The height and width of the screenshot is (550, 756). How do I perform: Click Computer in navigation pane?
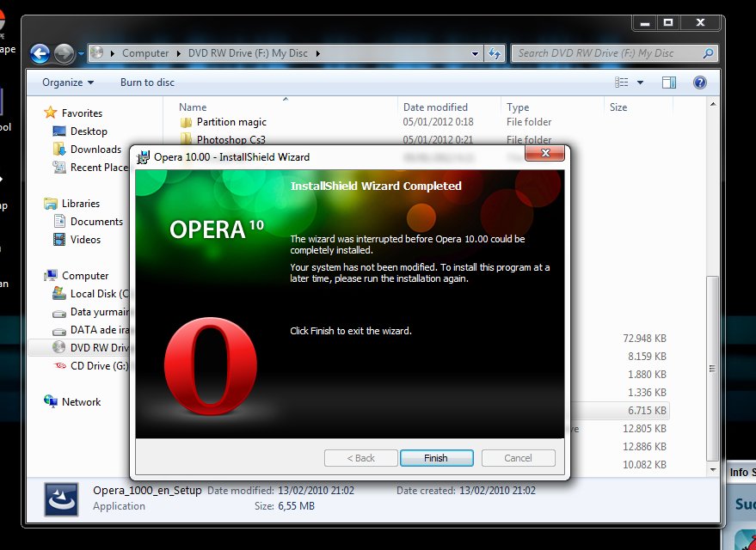click(x=85, y=276)
